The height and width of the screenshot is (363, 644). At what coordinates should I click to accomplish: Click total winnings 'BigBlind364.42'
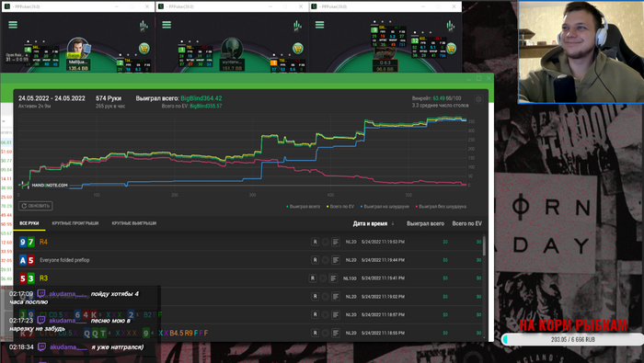click(x=201, y=98)
